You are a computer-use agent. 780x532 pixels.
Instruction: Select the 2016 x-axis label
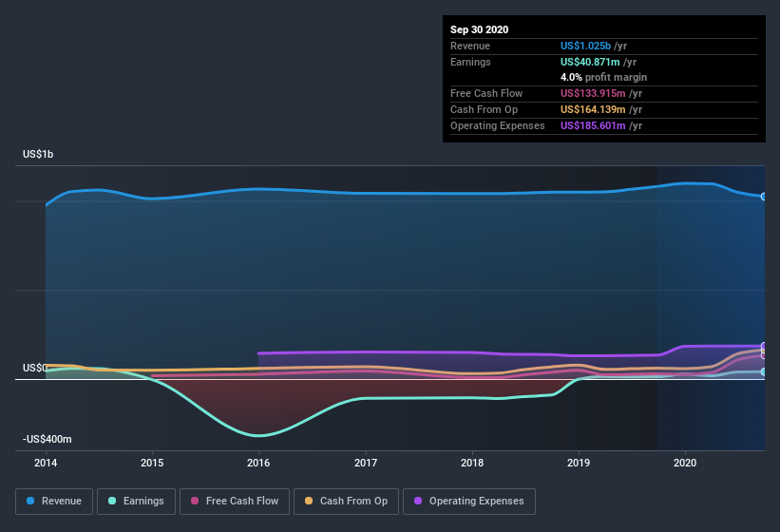coord(258,463)
